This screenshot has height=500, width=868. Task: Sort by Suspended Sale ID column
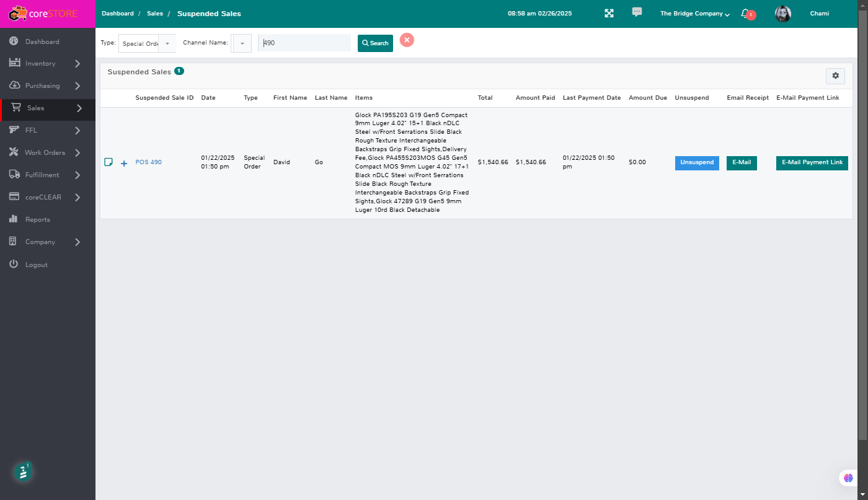click(x=165, y=98)
